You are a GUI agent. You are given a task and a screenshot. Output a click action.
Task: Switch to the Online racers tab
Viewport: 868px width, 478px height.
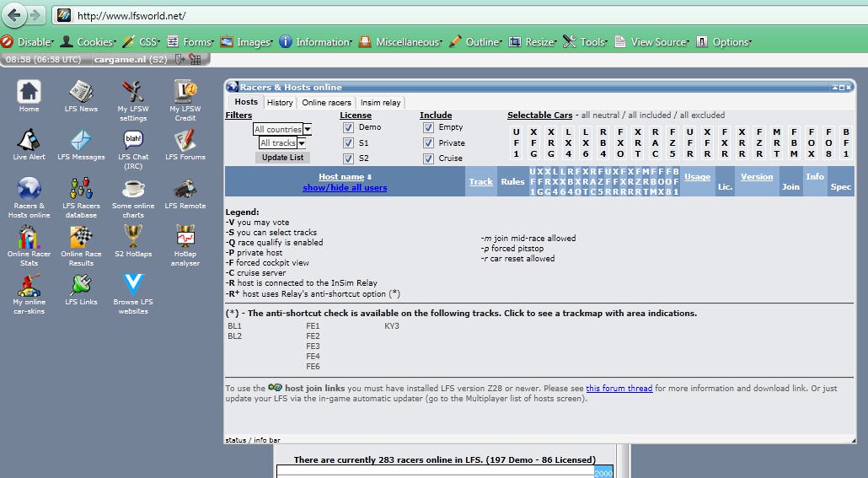327,103
